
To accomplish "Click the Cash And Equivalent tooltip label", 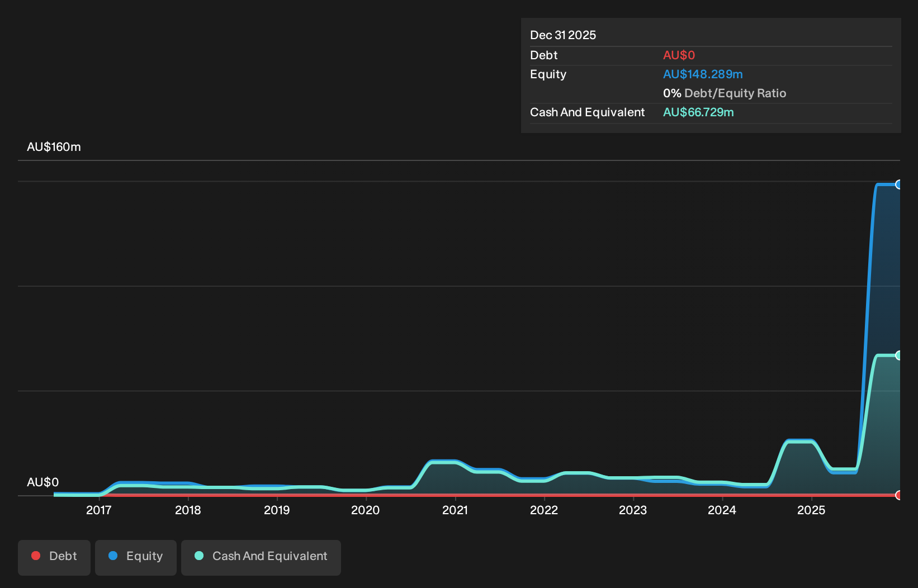I will (587, 112).
